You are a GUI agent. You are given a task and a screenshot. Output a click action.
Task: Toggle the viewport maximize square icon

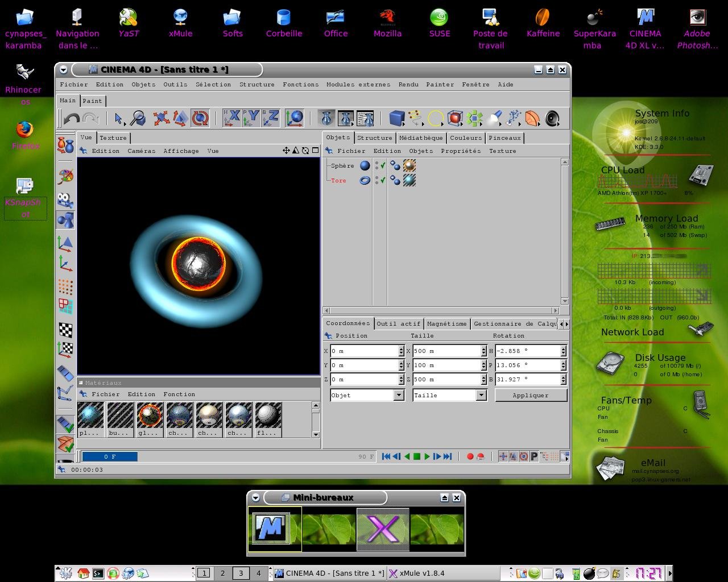[x=315, y=151]
